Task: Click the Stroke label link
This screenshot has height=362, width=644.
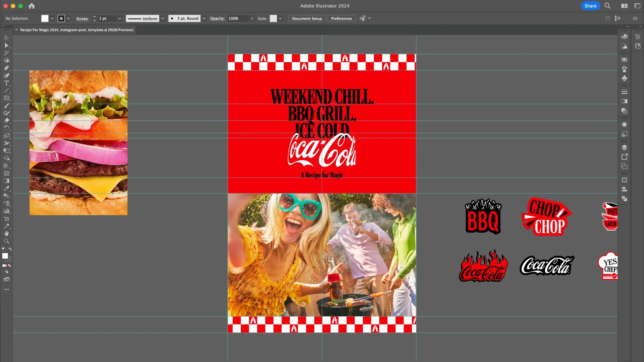Action: pyautogui.click(x=83, y=19)
